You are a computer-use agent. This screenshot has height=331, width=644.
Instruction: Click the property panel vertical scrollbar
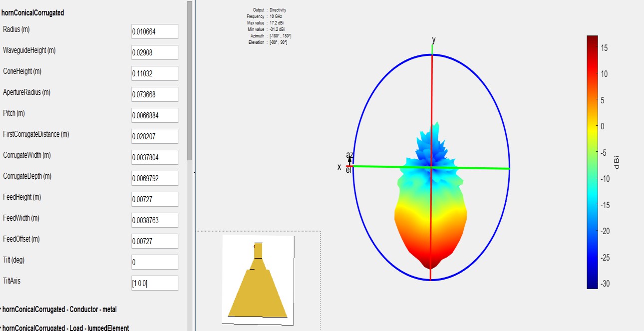tap(190, 80)
